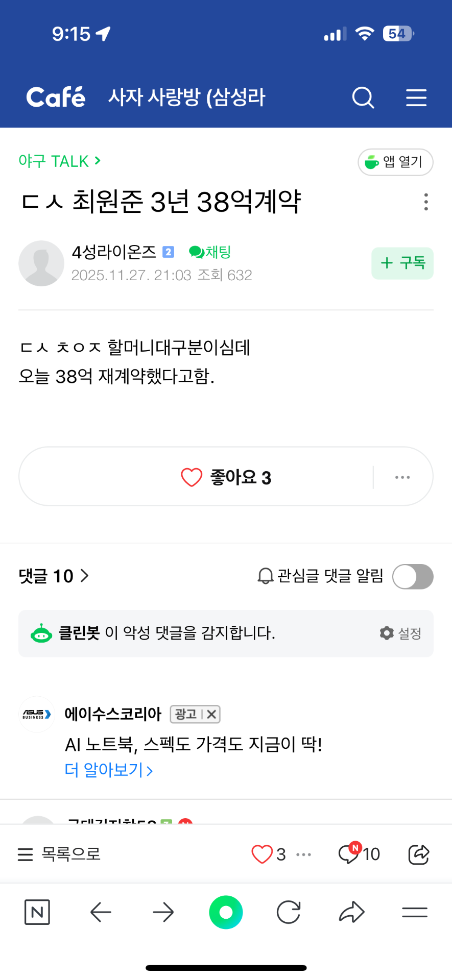This screenshot has height=980, width=452.
Task: Open the 4성라이온즈 profile avatar
Action: 41,263
